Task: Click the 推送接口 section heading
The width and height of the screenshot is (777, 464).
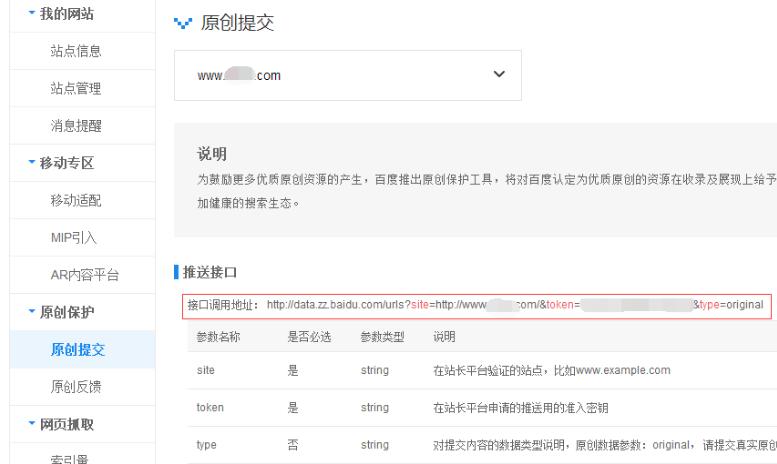Action: (x=210, y=272)
